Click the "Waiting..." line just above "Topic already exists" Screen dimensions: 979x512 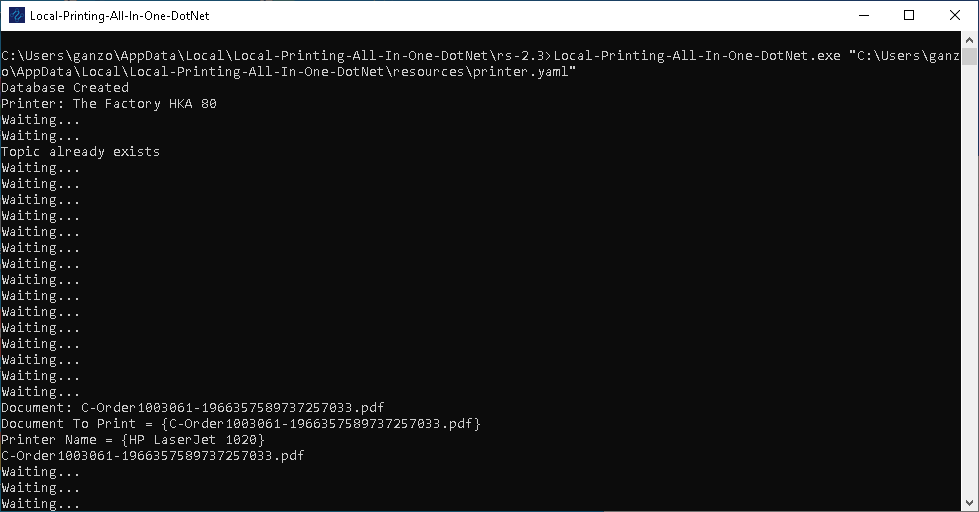(41, 136)
